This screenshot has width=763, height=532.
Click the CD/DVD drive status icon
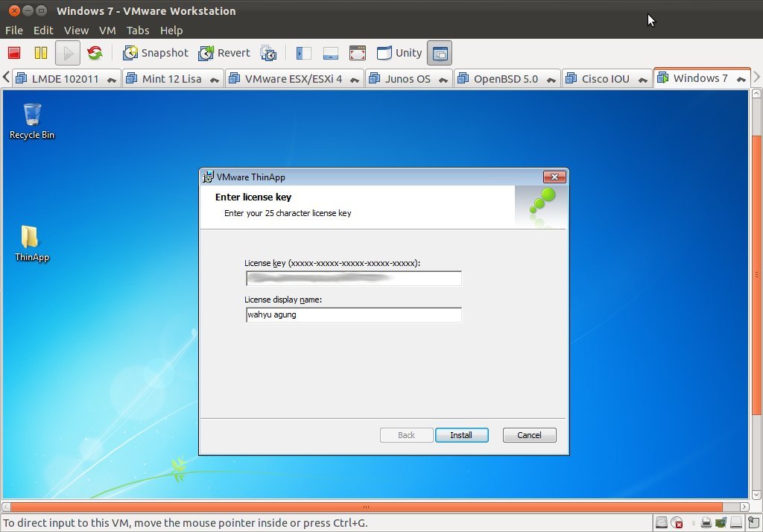[677, 522]
